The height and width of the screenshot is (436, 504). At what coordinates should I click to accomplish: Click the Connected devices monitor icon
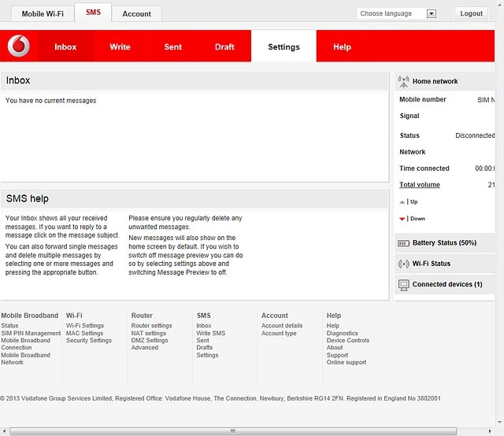click(x=403, y=285)
